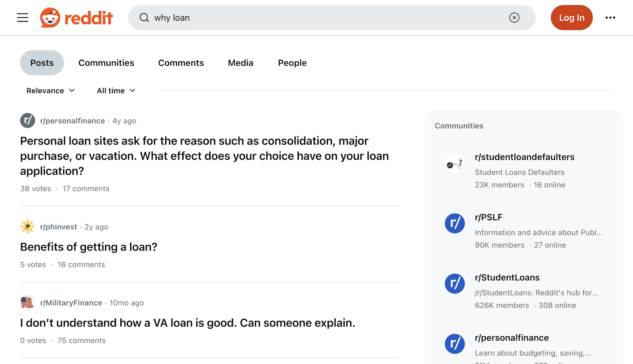
Task: Click 75 comments on the VA loan post
Action: tap(81, 340)
